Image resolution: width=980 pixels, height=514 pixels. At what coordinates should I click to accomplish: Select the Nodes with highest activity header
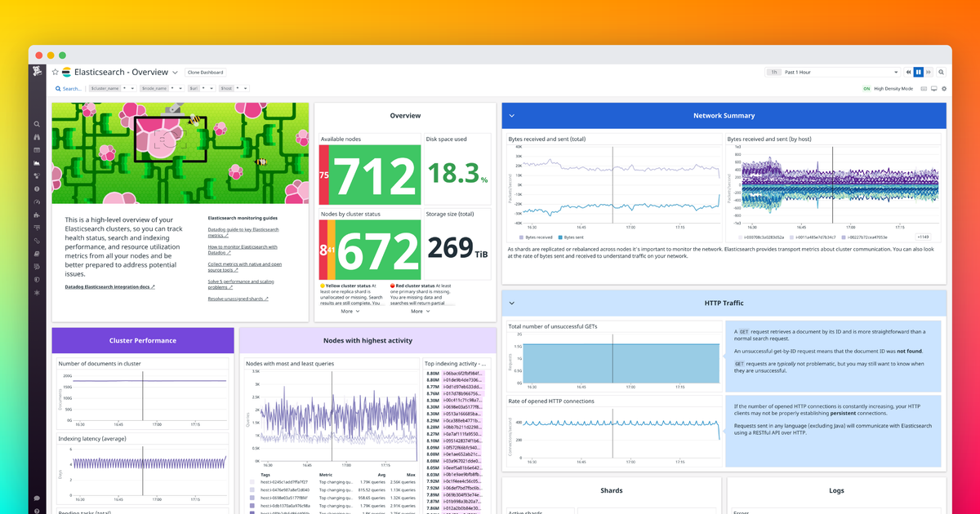[367, 340]
